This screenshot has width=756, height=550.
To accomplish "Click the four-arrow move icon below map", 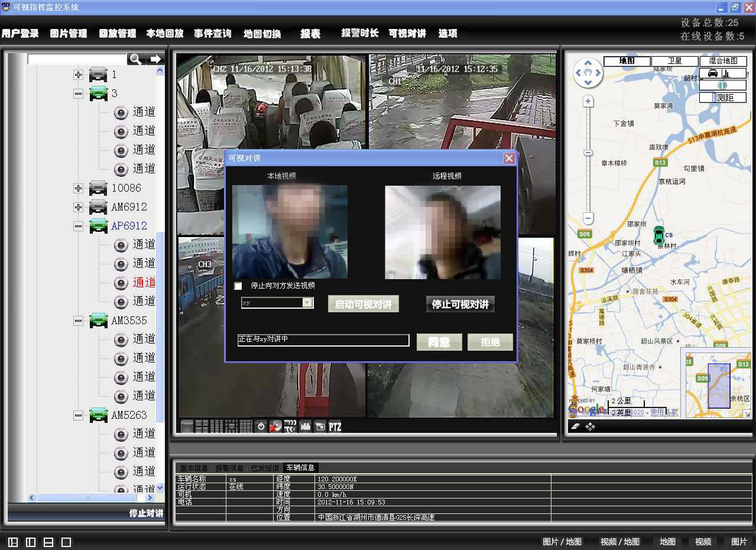I will [590, 426].
